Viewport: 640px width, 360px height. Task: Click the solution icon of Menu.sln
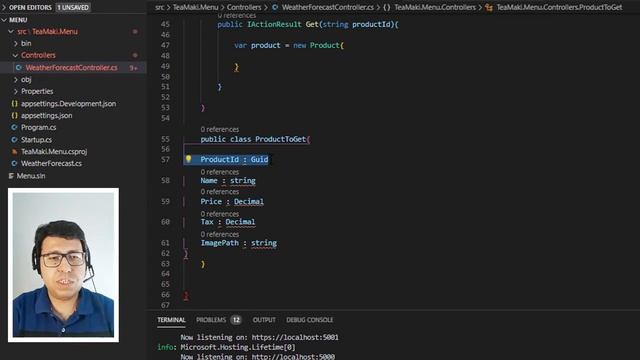11,176
